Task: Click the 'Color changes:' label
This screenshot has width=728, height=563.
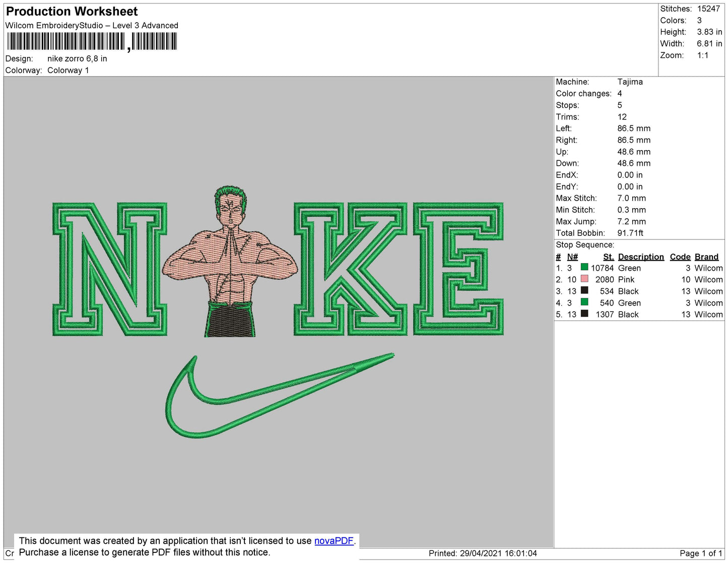Action: pos(583,93)
